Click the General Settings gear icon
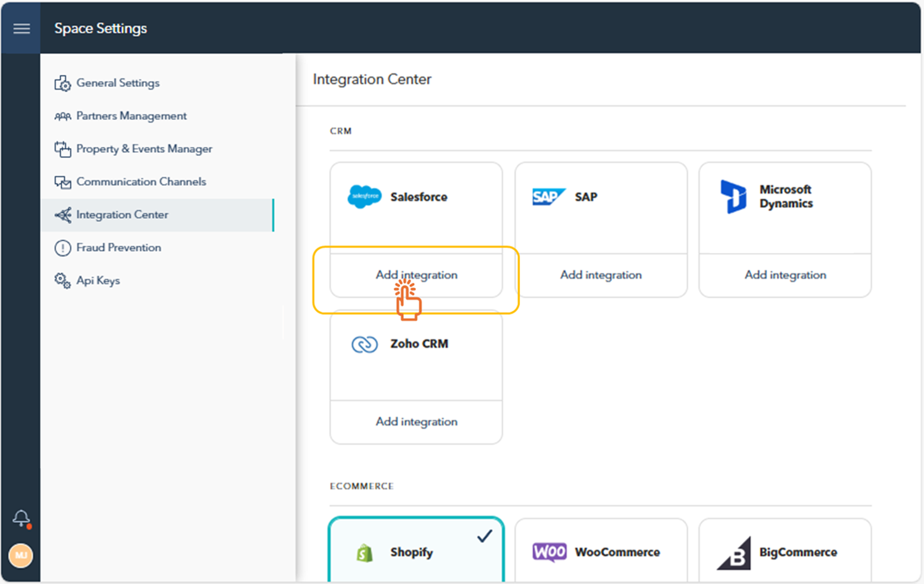This screenshot has height=584, width=924. [x=63, y=83]
